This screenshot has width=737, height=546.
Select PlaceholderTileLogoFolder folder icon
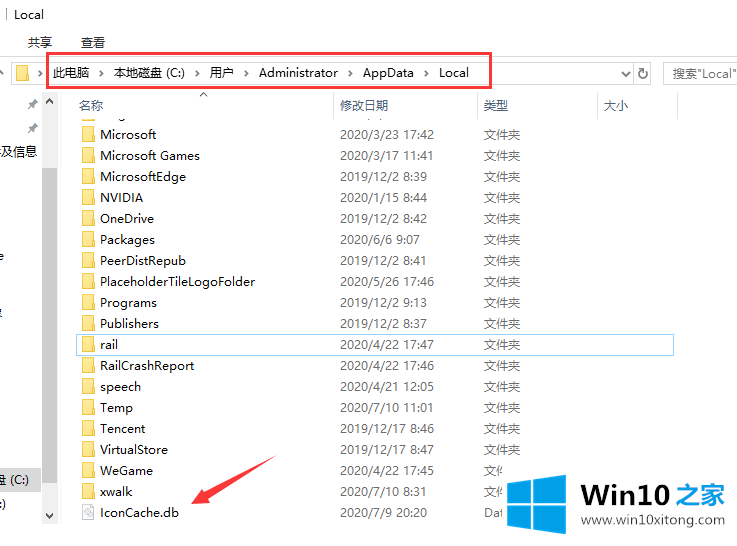tap(88, 281)
